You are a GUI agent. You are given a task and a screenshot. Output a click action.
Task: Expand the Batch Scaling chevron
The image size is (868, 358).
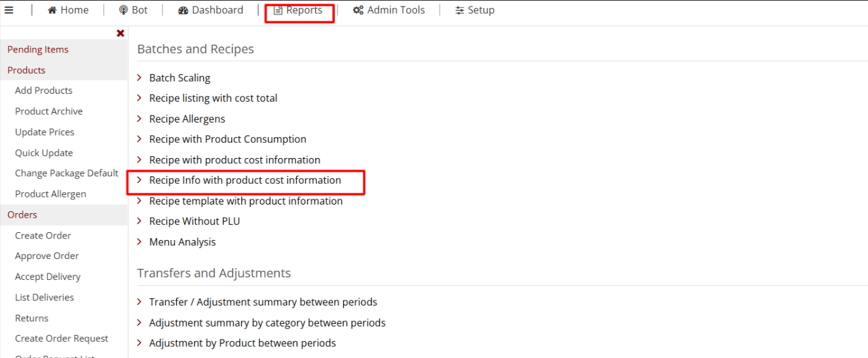pyautogui.click(x=140, y=78)
